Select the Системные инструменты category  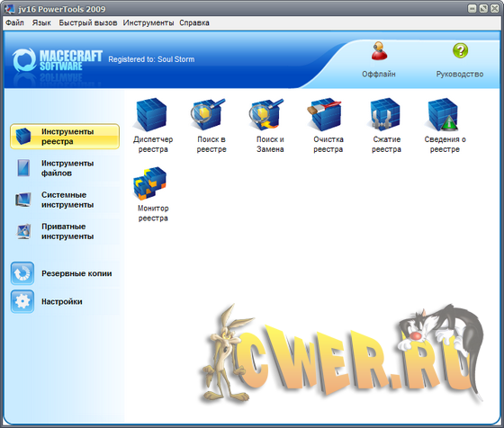(65, 200)
